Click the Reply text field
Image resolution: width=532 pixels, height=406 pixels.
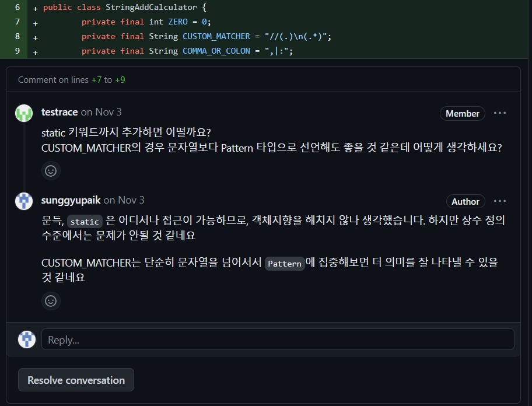(278, 339)
